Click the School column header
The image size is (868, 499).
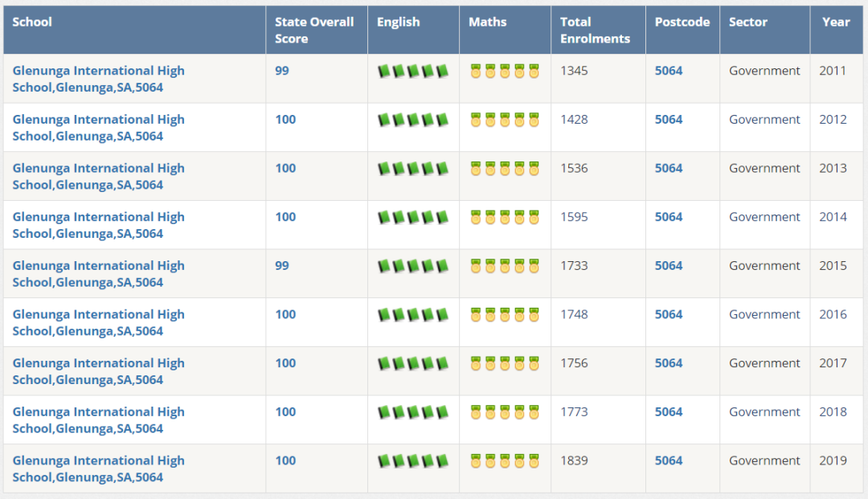(x=32, y=22)
